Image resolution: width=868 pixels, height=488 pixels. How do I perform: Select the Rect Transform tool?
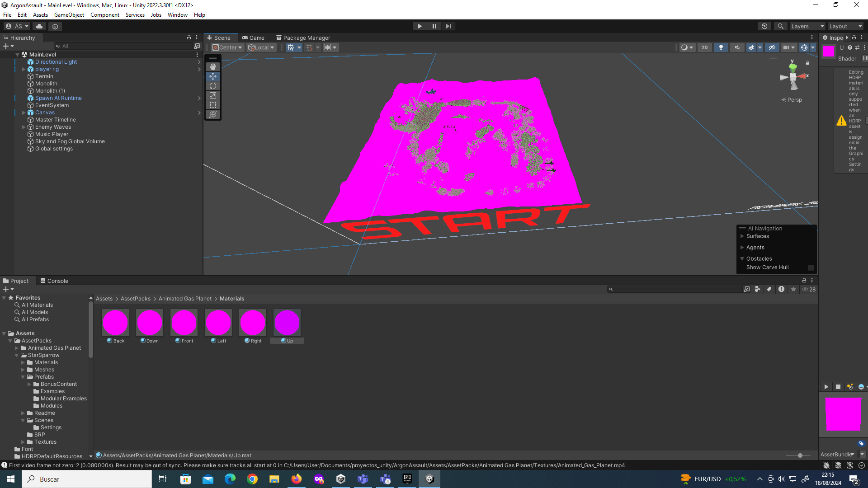pyautogui.click(x=213, y=105)
